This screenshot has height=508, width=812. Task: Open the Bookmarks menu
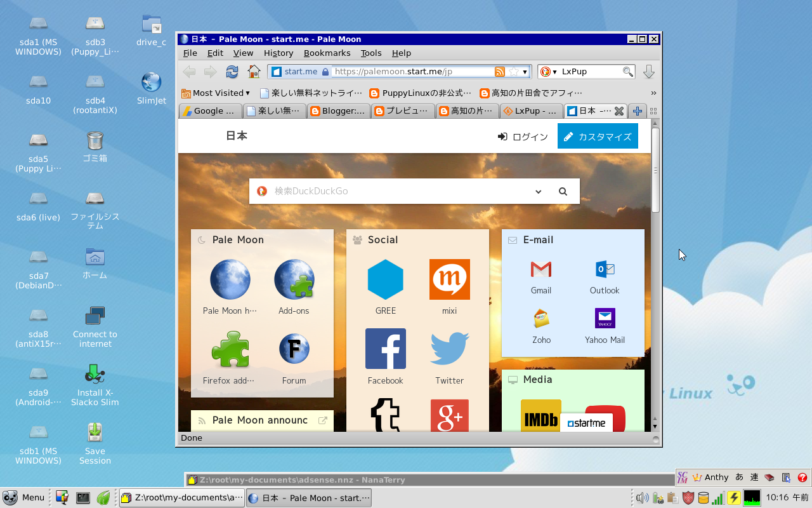[x=327, y=53]
